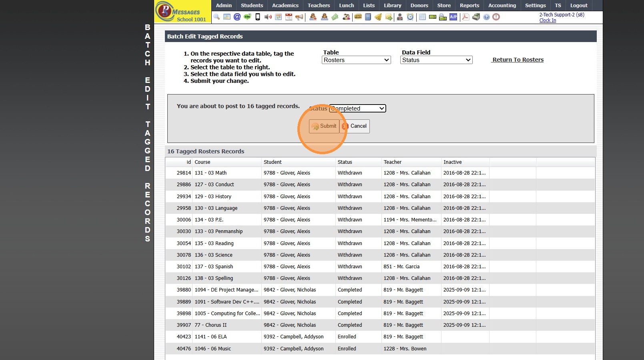Open the Library menu
This screenshot has height=360, width=644.
[393, 5]
